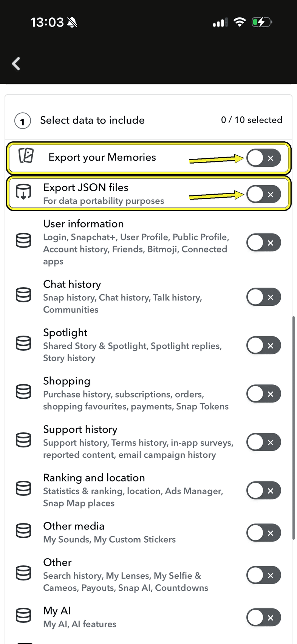Switch on the Shopping toggle
Viewport: 297px width, 644px height.
tap(264, 394)
